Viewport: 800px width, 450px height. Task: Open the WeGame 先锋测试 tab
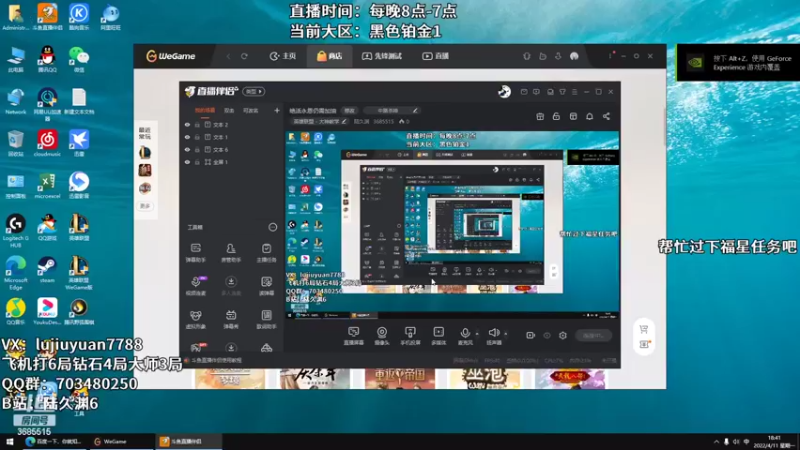(382, 56)
